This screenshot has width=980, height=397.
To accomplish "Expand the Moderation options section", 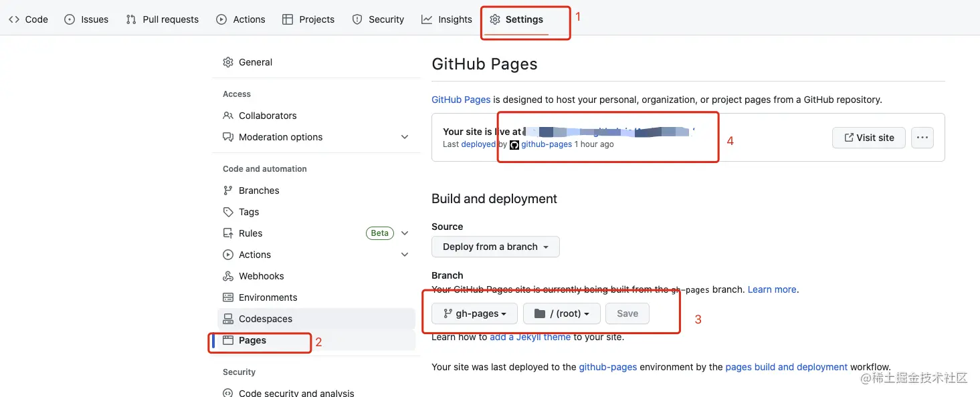I will (405, 137).
